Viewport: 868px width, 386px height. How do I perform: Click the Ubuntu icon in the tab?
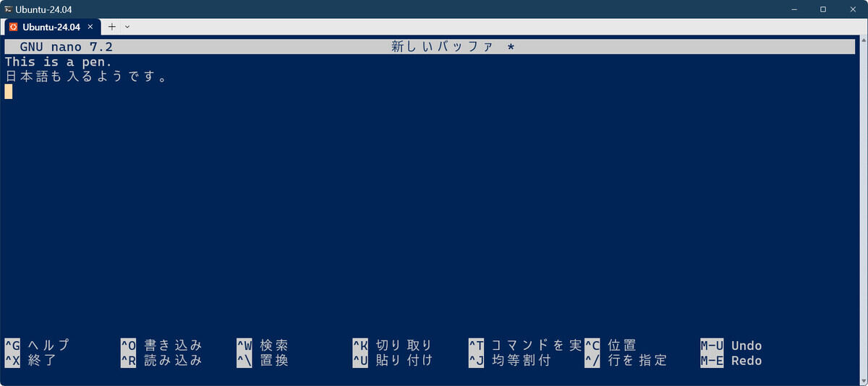(12, 27)
